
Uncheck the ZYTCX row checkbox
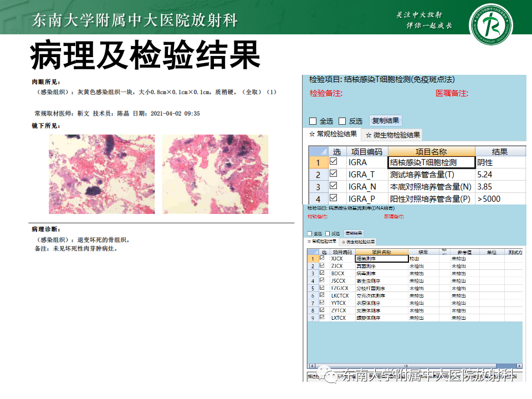click(x=322, y=310)
